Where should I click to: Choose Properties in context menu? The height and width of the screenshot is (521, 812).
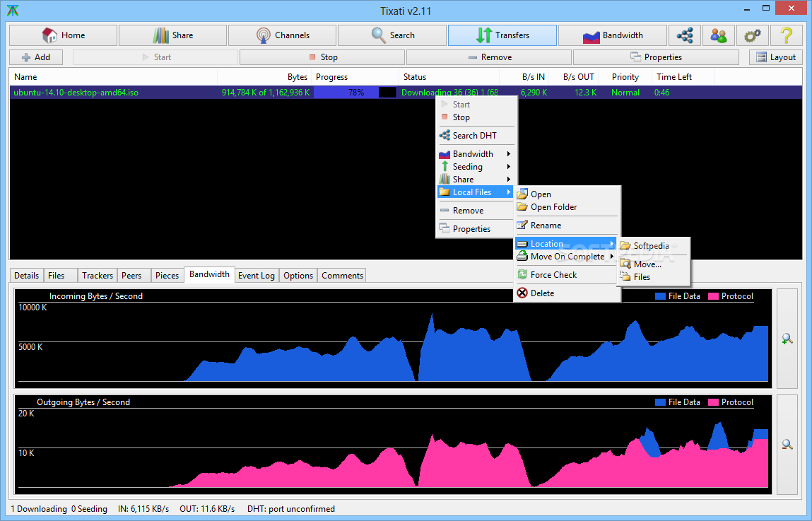(476, 229)
